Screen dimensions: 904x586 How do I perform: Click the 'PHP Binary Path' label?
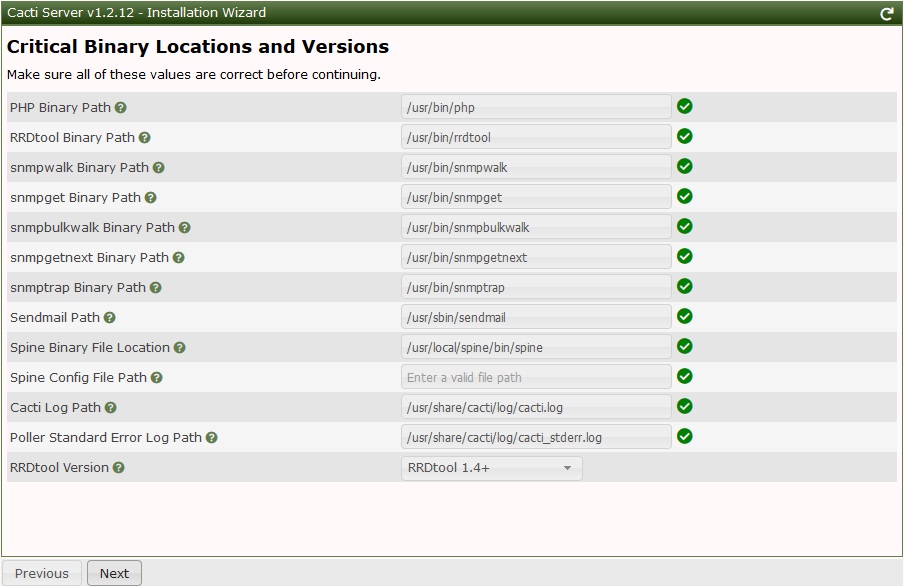coord(60,108)
